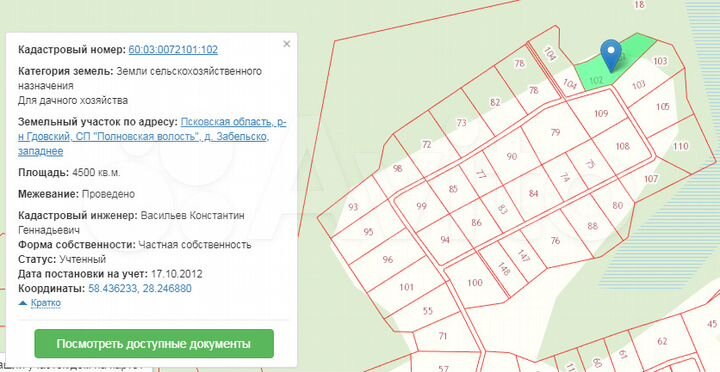Select parcel 75 on the map

[590, 164]
